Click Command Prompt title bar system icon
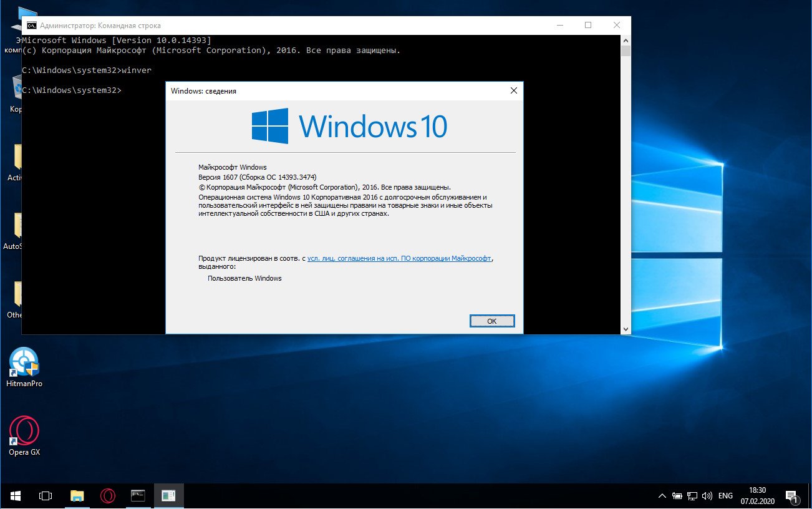This screenshot has width=812, height=509. 31,26
